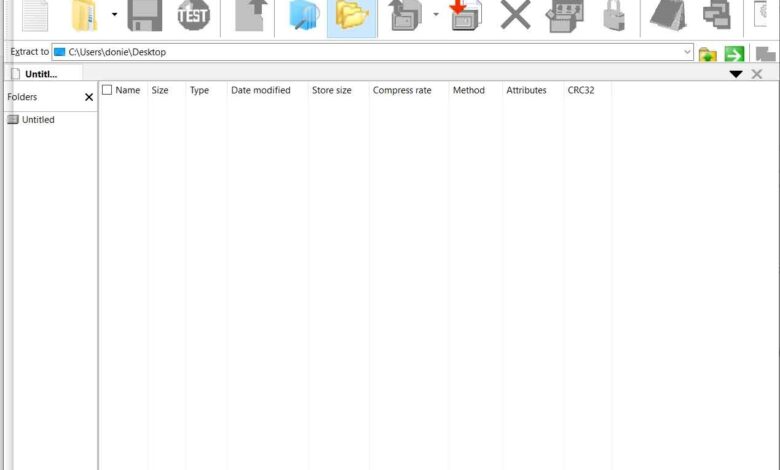Open the extract options dropdown arrow
The image size is (780, 470).
tap(436, 14)
